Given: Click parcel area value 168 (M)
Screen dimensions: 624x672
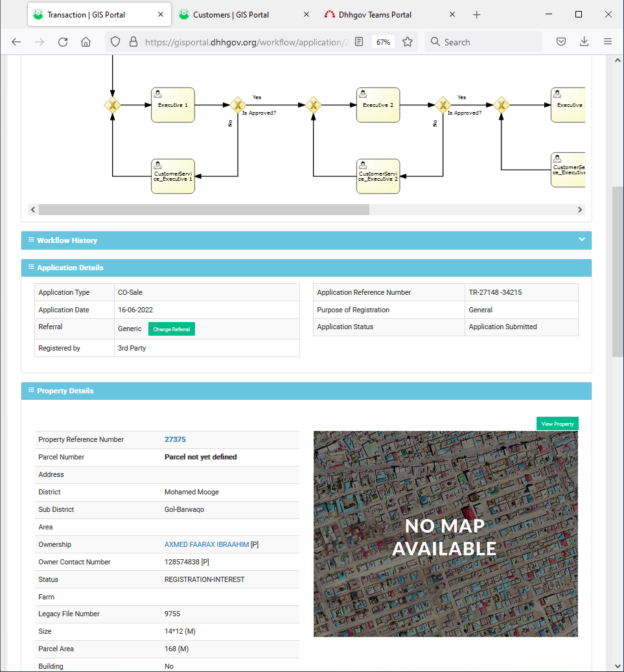Looking at the screenshot, I should pos(176,649).
